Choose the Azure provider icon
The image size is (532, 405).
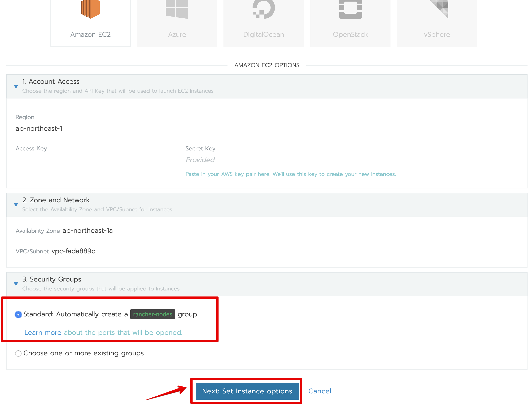pos(177,10)
